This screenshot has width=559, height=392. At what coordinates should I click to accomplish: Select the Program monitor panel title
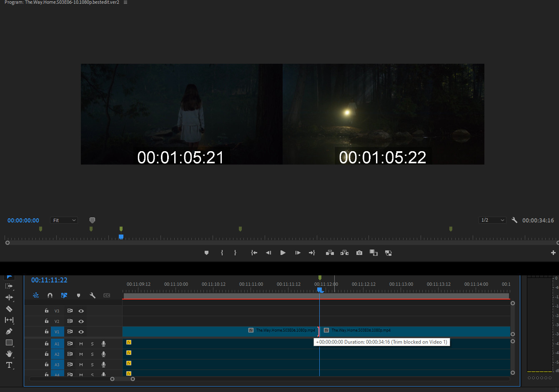[x=62, y=2]
